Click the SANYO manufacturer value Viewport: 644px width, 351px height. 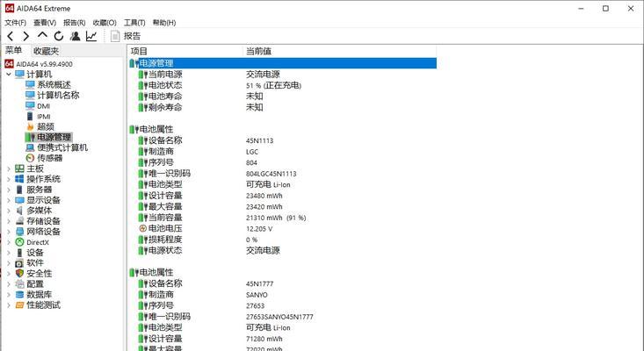pyautogui.click(x=257, y=295)
